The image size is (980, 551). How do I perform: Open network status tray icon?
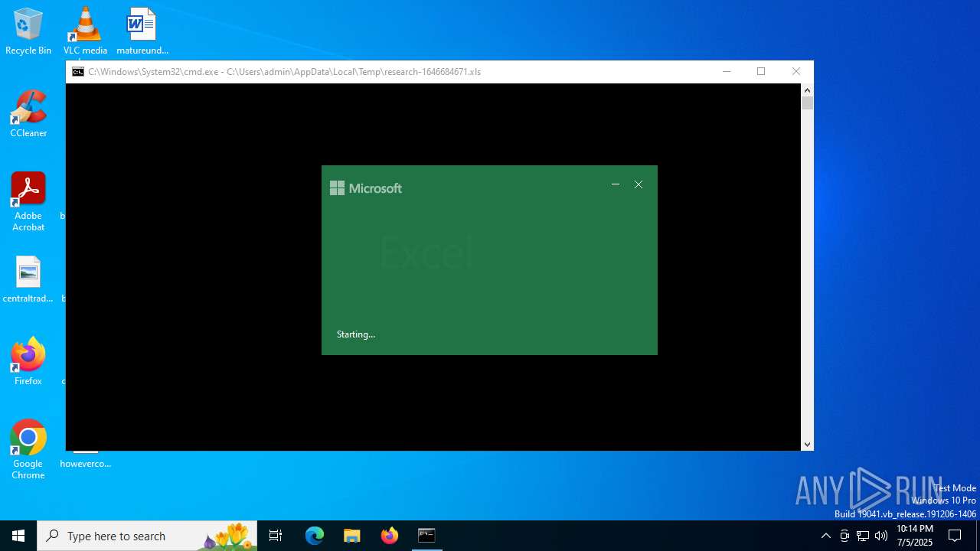pyautogui.click(x=863, y=536)
